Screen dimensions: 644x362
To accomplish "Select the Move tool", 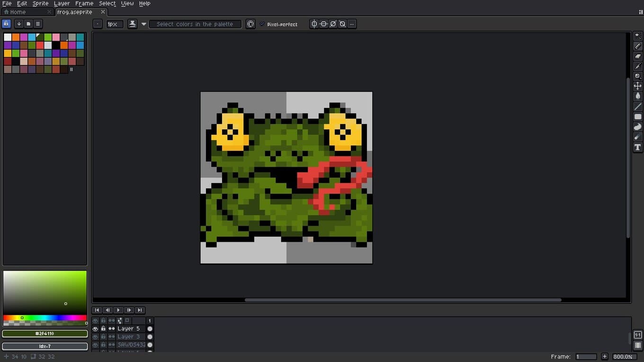I will coord(638,86).
